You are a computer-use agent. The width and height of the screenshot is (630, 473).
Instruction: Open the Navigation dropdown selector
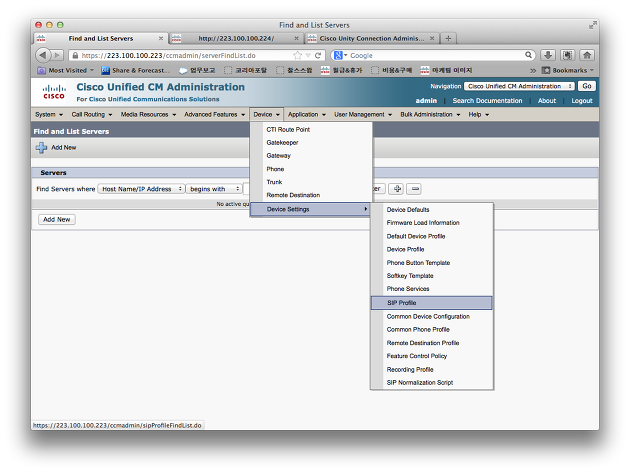(x=519, y=86)
